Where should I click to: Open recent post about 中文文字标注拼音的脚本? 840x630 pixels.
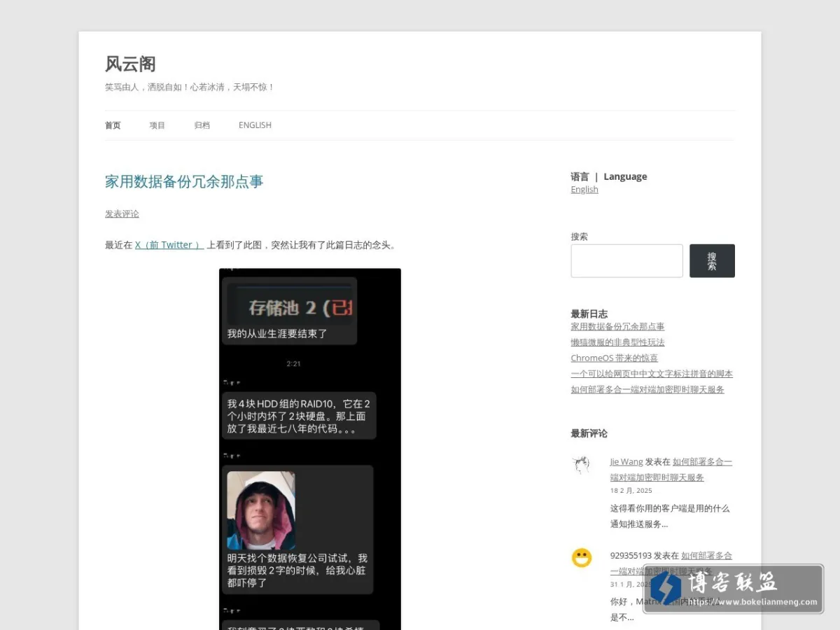(652, 374)
